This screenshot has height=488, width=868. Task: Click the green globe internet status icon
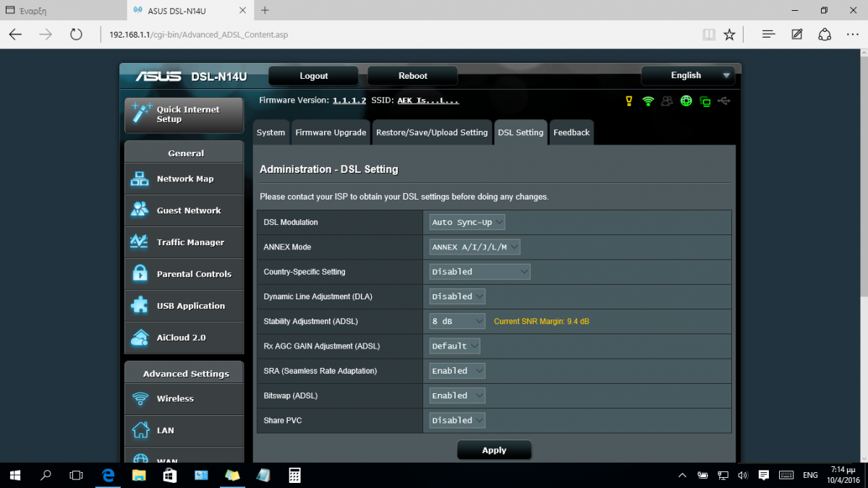tap(686, 101)
